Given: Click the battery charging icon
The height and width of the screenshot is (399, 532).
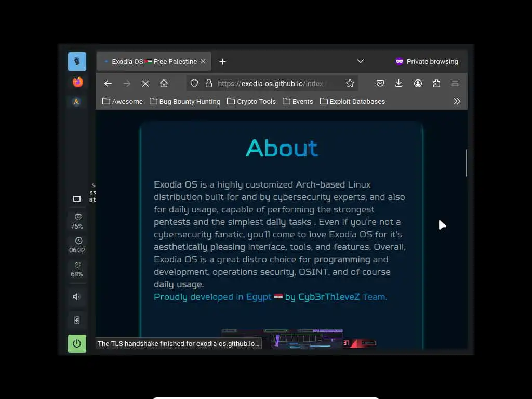Looking at the screenshot, I should [x=77, y=320].
